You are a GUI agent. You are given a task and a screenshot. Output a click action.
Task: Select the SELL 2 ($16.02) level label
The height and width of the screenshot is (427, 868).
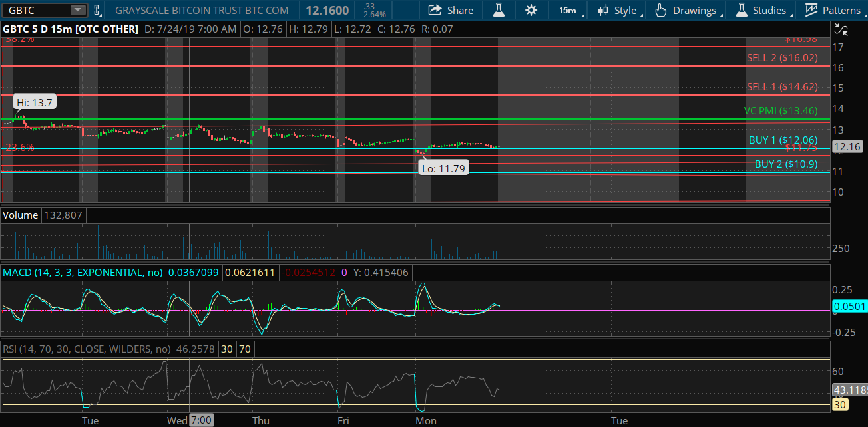782,58
